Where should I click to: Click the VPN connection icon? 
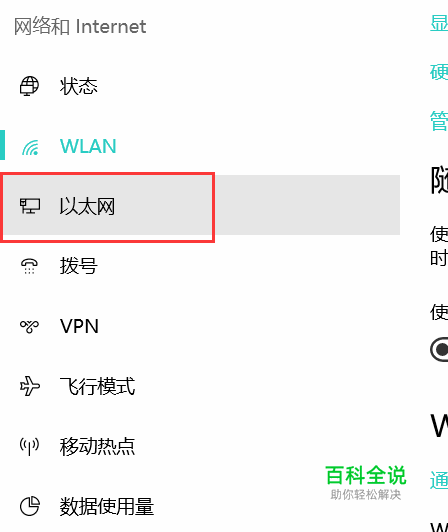29,326
